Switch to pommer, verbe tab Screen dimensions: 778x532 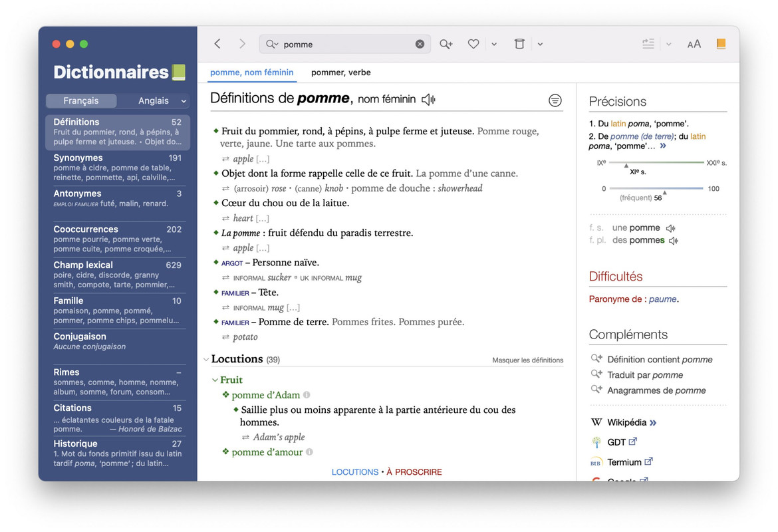[x=341, y=72]
